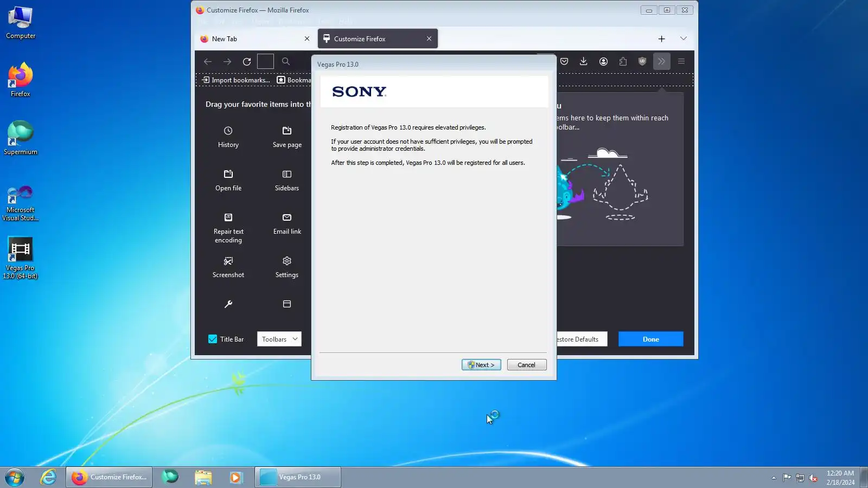Close the Customize Firefox tab
Viewport: 868px width, 488px height.
429,38
